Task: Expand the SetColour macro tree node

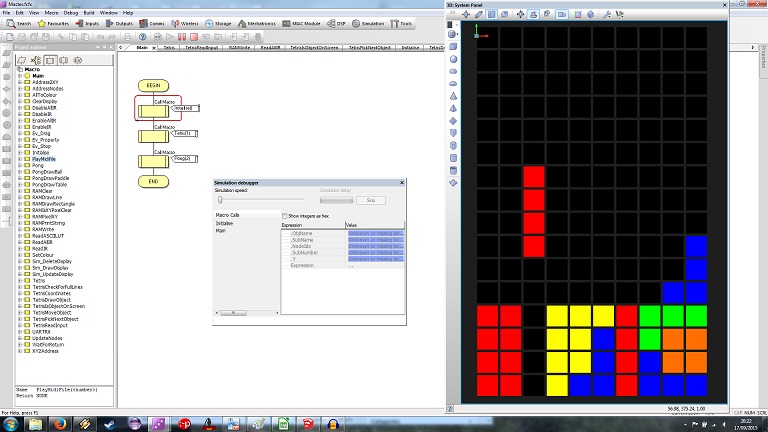Action: coord(20,255)
